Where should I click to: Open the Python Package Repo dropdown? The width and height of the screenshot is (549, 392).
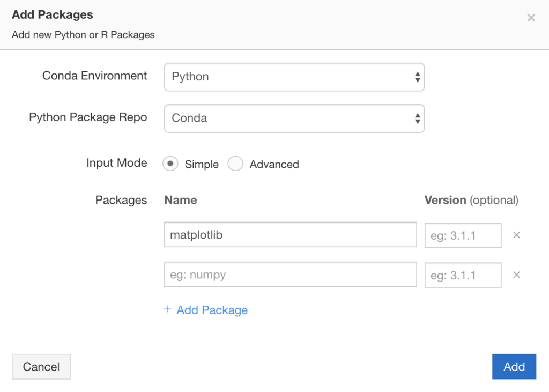tap(294, 119)
